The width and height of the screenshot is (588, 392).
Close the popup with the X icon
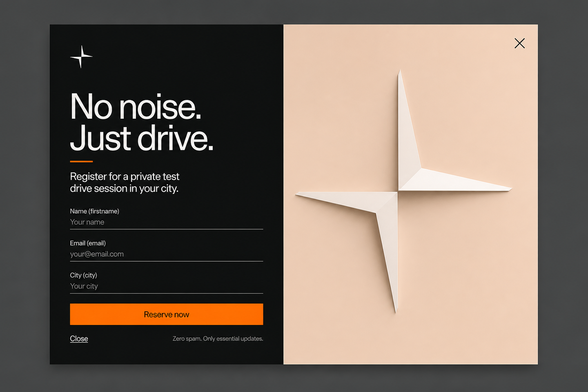(519, 43)
